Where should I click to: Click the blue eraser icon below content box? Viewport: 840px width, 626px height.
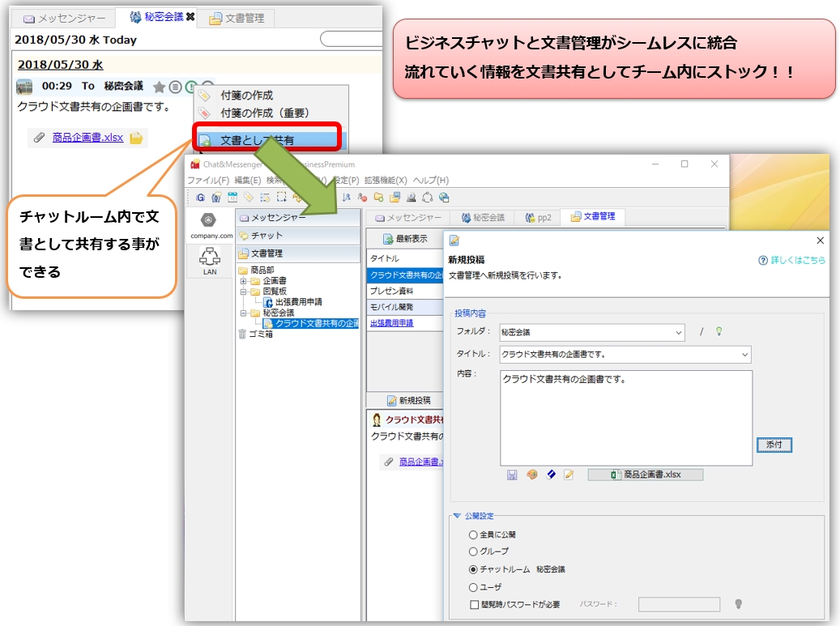(x=551, y=475)
